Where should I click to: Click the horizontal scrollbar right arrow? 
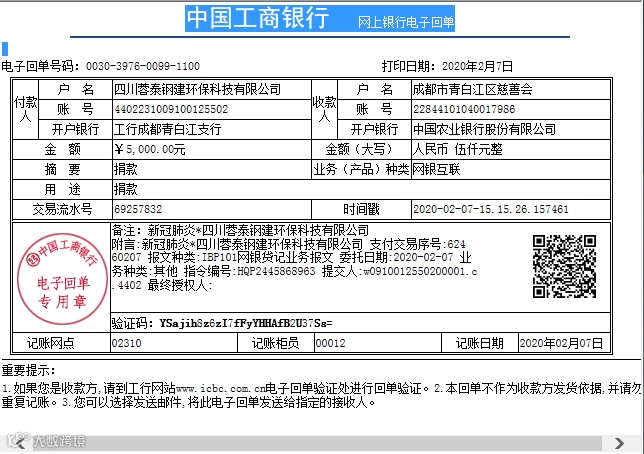(x=619, y=443)
